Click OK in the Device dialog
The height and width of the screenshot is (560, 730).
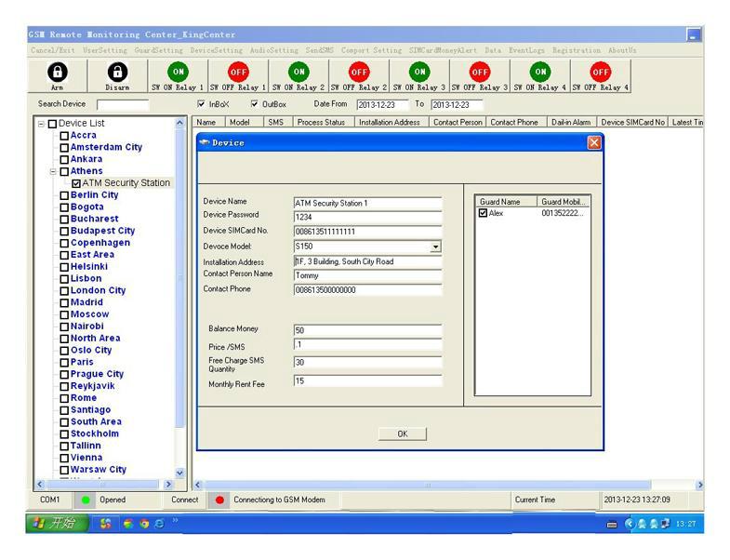pyautogui.click(x=403, y=433)
